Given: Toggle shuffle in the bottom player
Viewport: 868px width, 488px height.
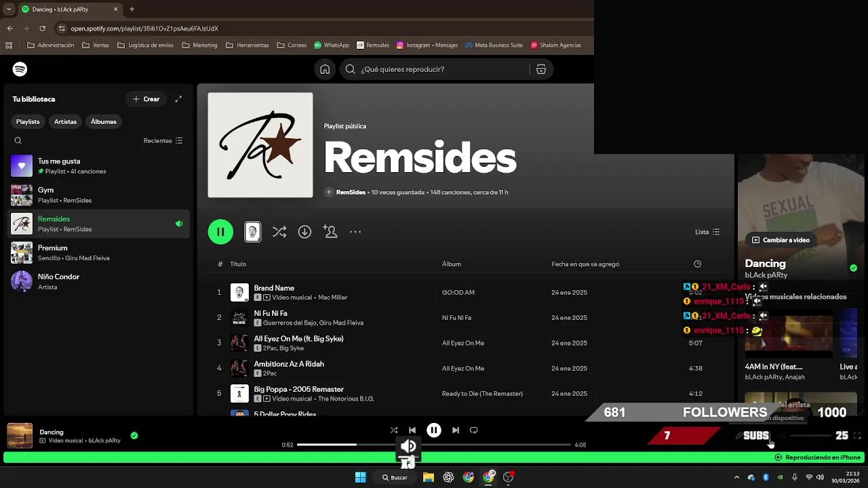Looking at the screenshot, I should [394, 430].
